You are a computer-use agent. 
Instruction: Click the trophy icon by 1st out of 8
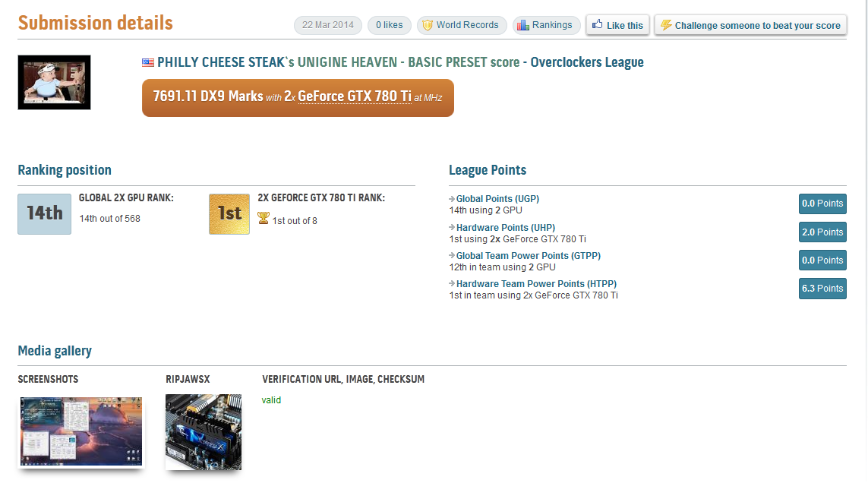(264, 219)
